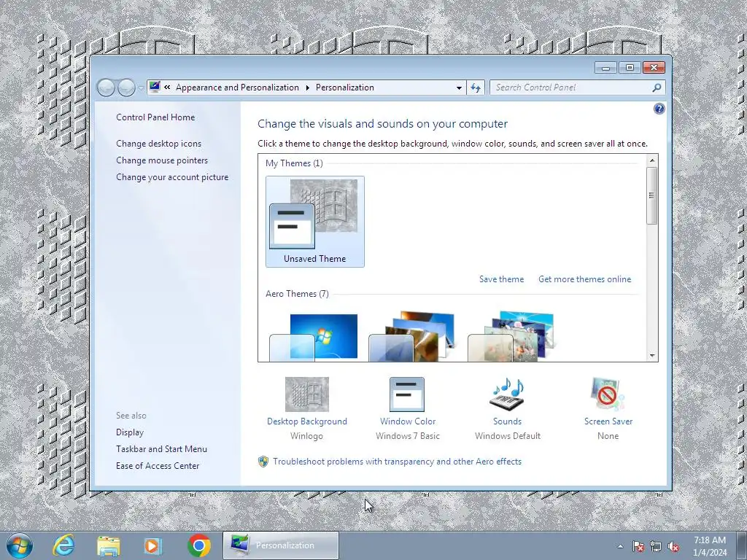Image resolution: width=747 pixels, height=560 pixels.
Task: Click the Winlogo background label
Action: coord(306,436)
